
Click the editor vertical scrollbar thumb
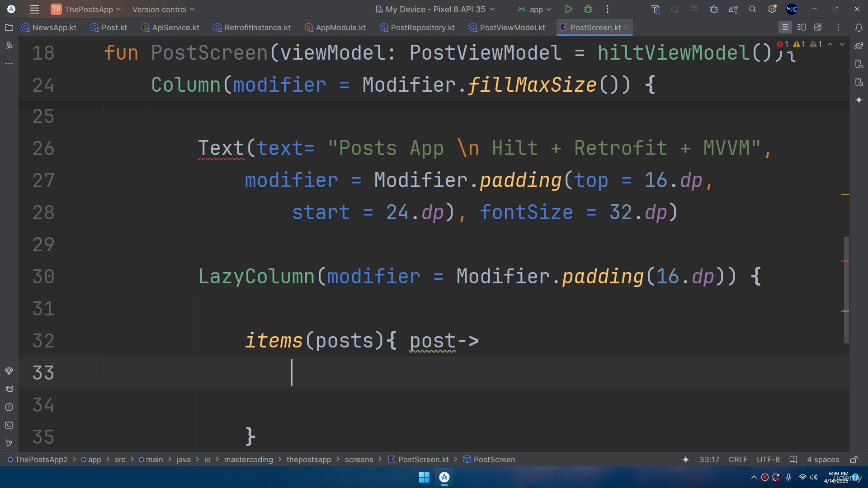(x=846, y=290)
